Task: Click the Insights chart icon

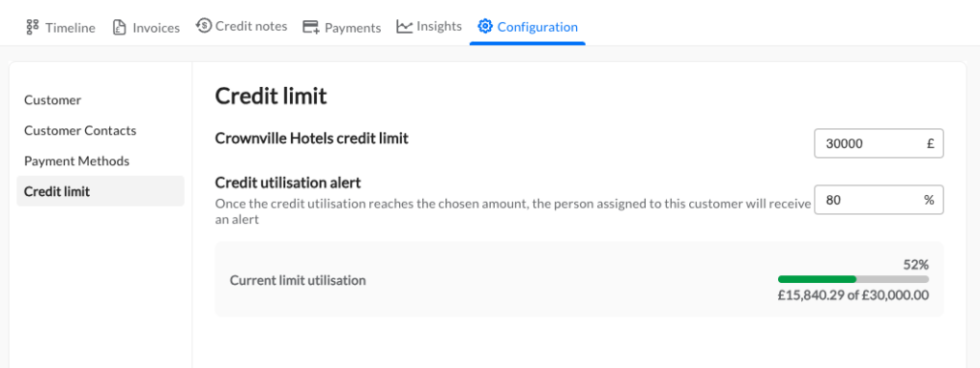Action: (405, 26)
